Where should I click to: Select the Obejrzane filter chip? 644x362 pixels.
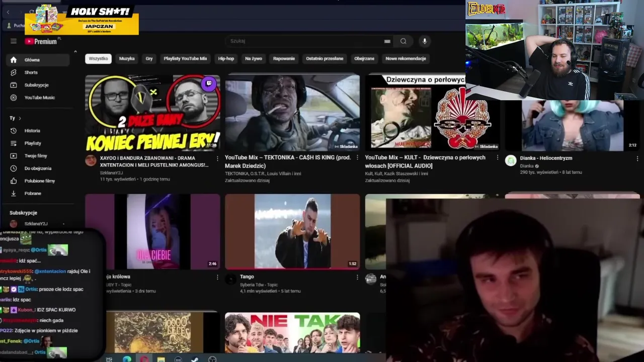(x=364, y=59)
